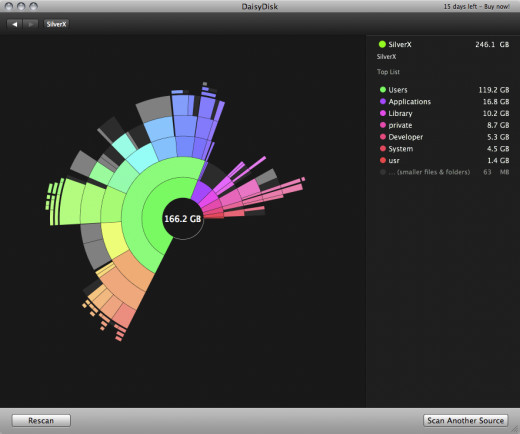Click the Rescan button
The height and width of the screenshot is (434, 520).
point(41,420)
